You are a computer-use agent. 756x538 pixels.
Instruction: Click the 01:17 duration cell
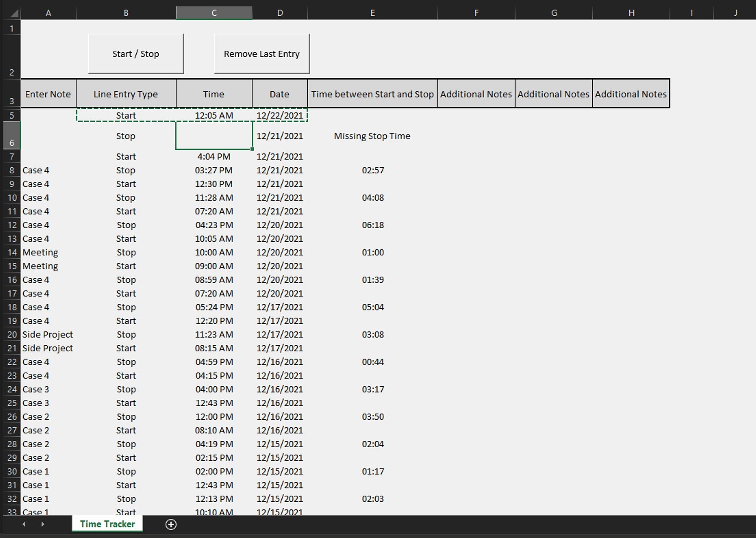click(373, 472)
